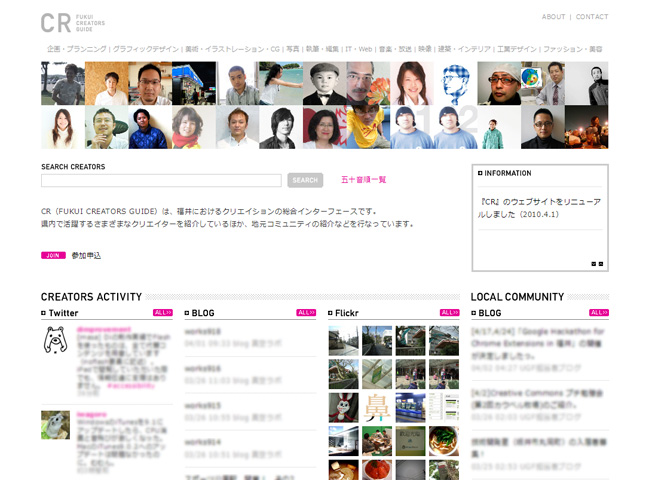
Task: Click ALL button beside Local Community BLOG
Action: click(599, 312)
